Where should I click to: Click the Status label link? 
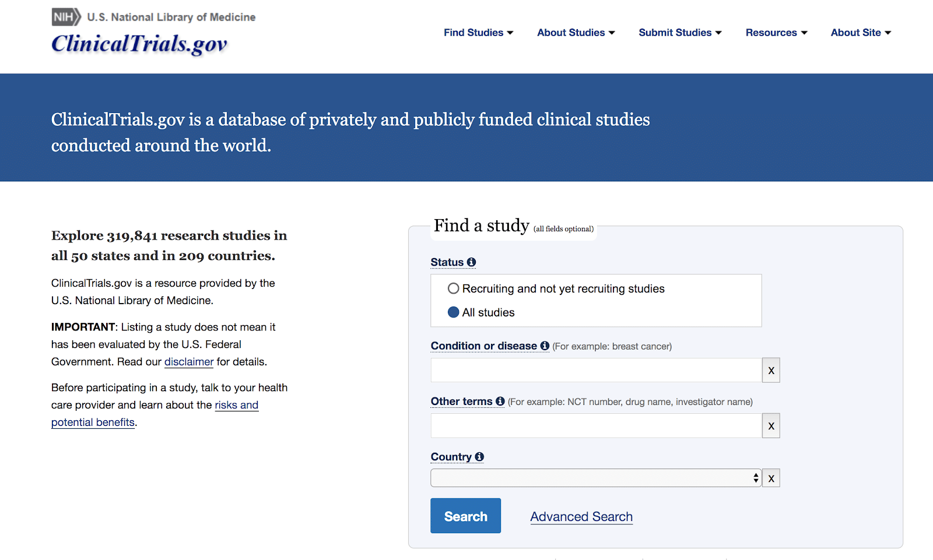(447, 262)
